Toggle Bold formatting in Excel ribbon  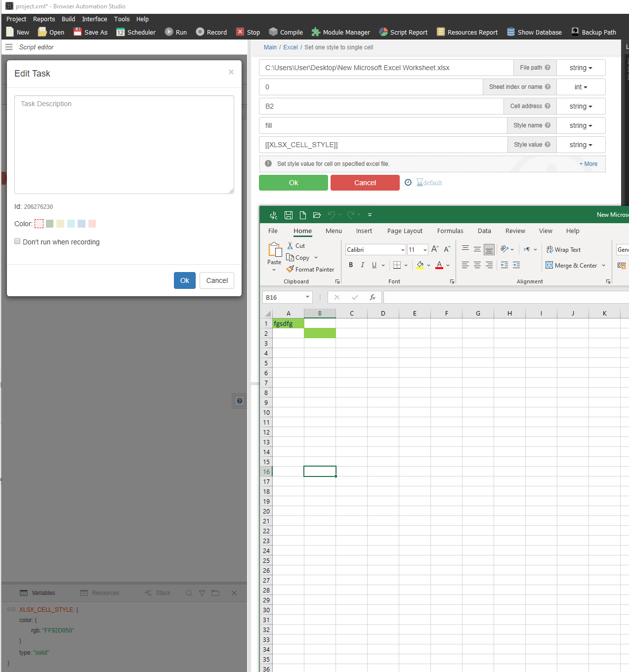(x=351, y=265)
